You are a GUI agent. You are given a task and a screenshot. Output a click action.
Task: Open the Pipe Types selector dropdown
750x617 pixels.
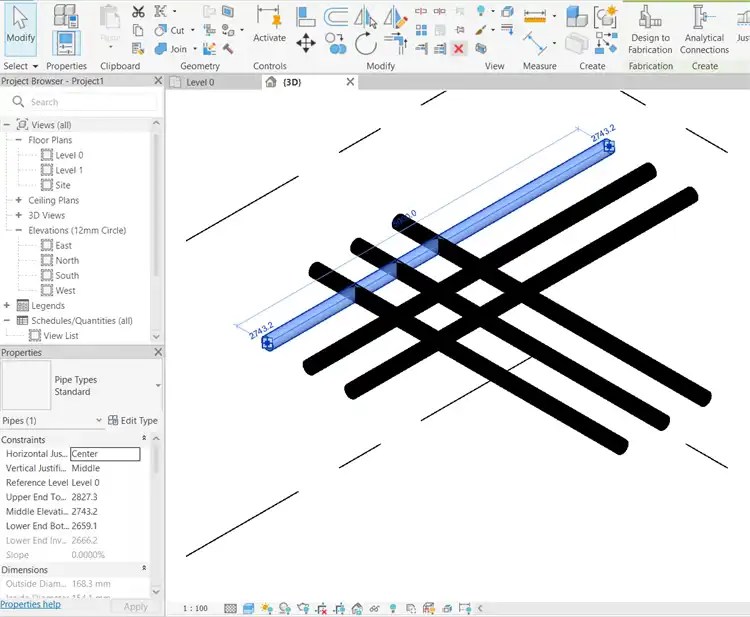[158, 386]
